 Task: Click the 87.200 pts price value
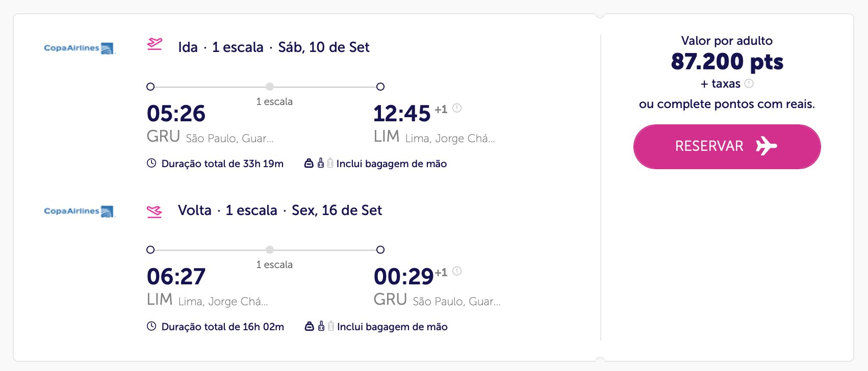point(727,62)
